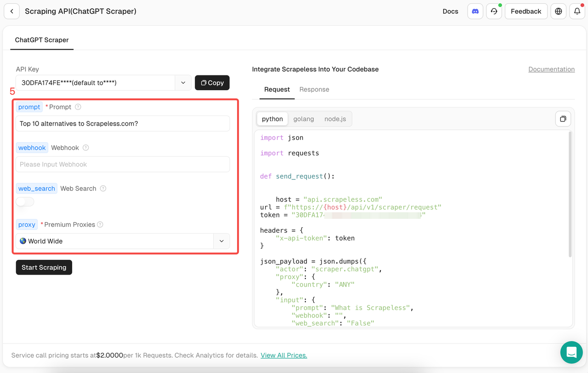The image size is (588, 373).
Task: Click the Feedback button
Action: click(x=526, y=11)
